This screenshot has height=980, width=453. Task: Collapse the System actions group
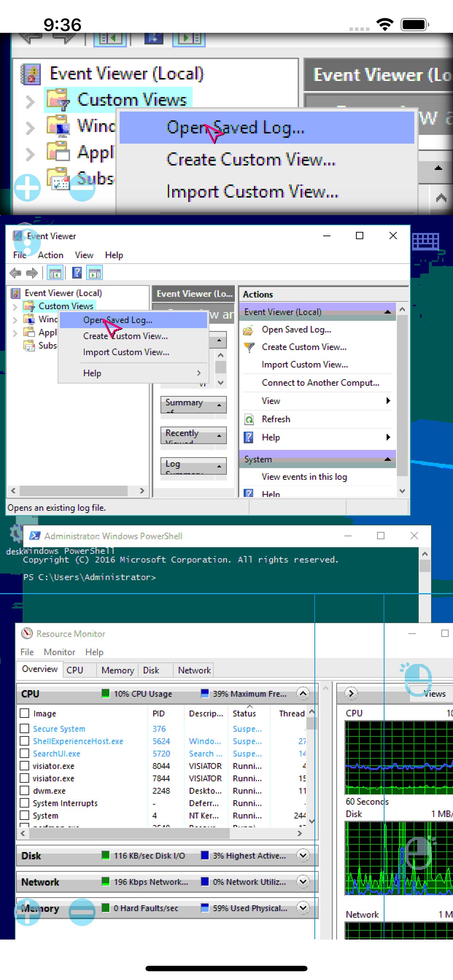[387, 459]
